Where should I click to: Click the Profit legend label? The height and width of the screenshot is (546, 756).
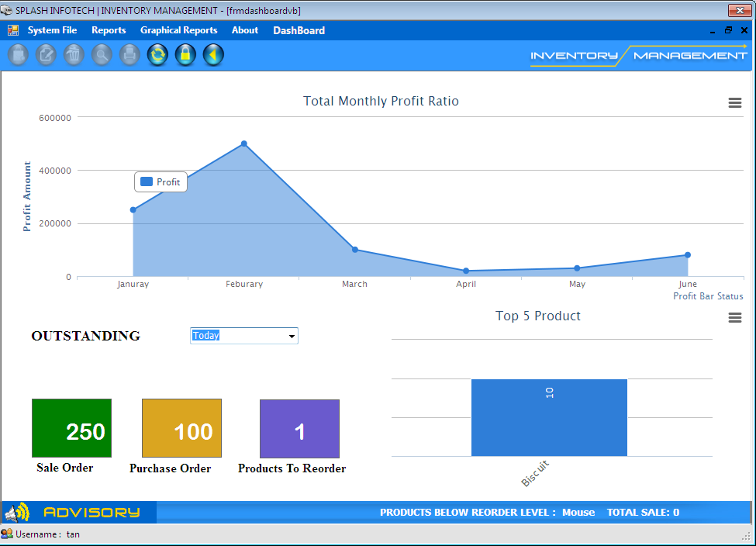pos(161,181)
